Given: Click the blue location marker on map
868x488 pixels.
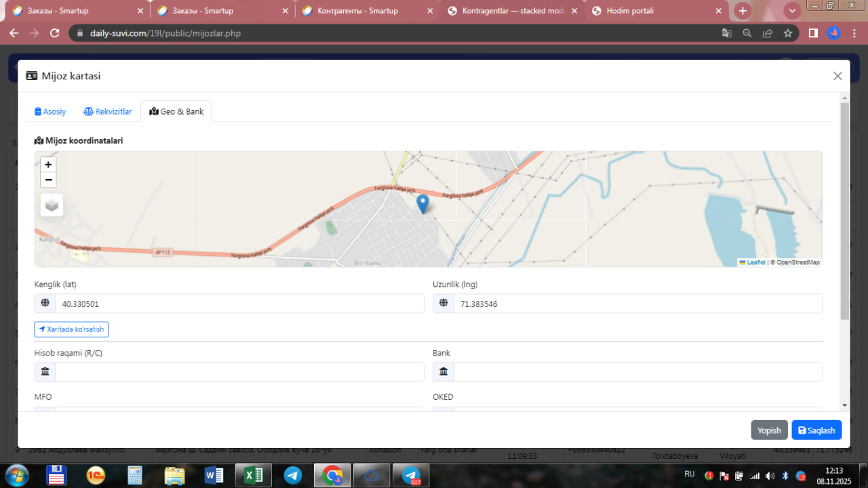Looking at the screenshot, I should click(422, 203).
